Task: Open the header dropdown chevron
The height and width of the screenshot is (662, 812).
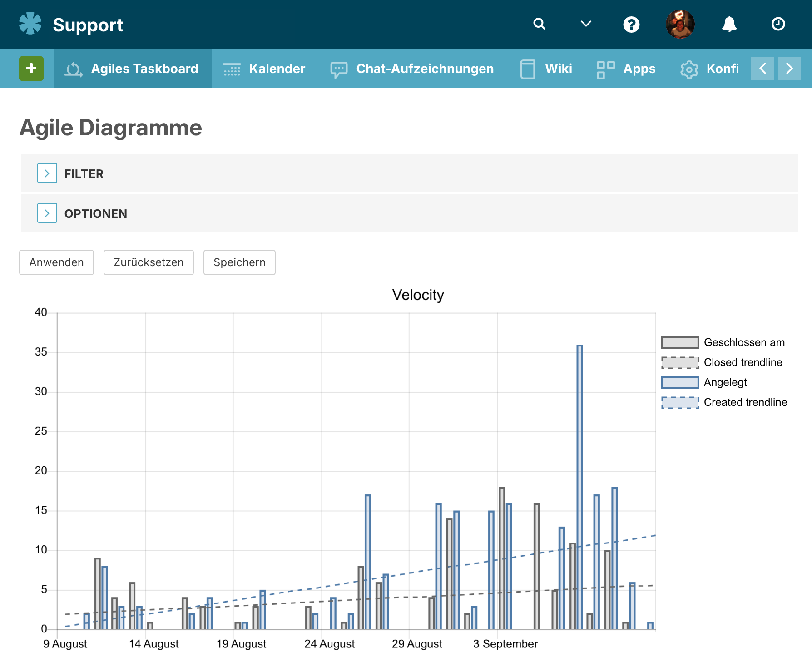Action: (586, 24)
